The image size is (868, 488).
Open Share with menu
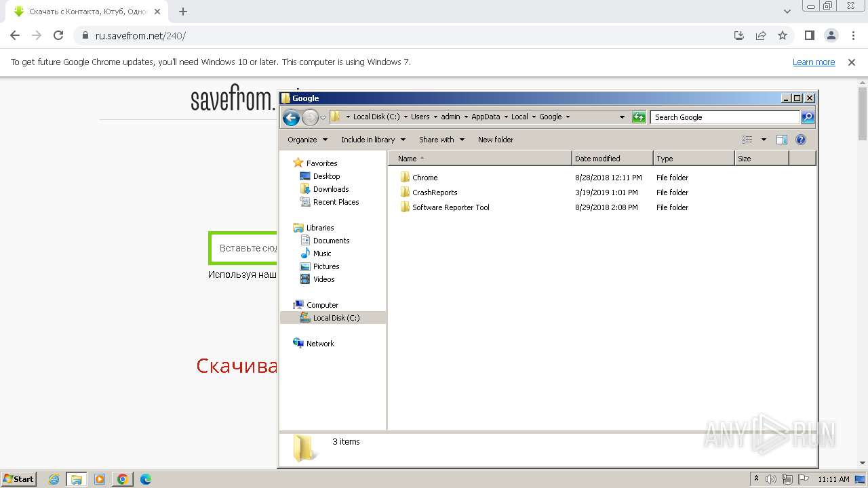point(441,140)
